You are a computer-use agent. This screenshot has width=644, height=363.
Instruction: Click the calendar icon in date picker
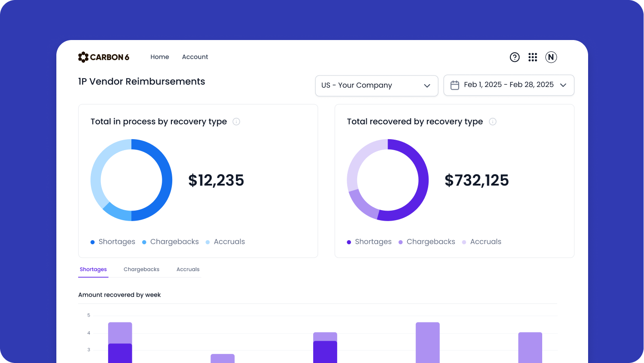(x=454, y=85)
